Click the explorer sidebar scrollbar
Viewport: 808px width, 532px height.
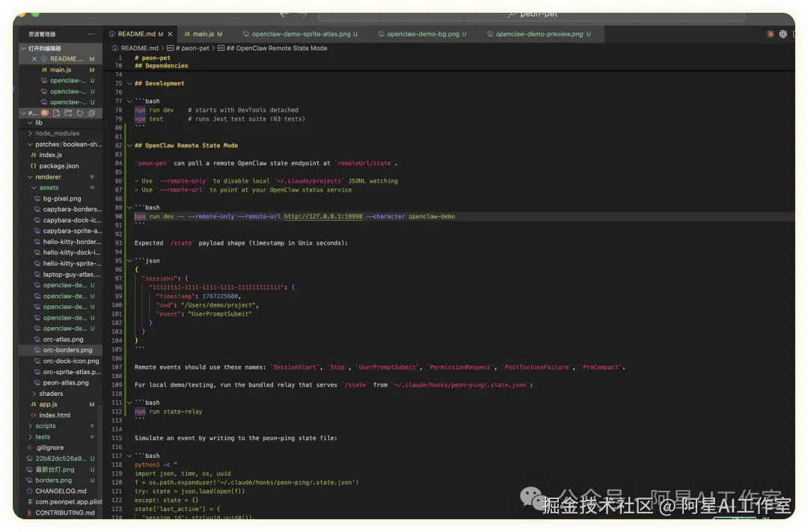point(101,460)
